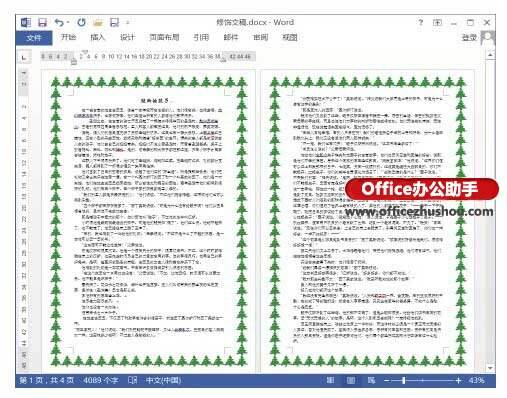
Task: Click language indicator 中文(中国)
Action: 163,380
